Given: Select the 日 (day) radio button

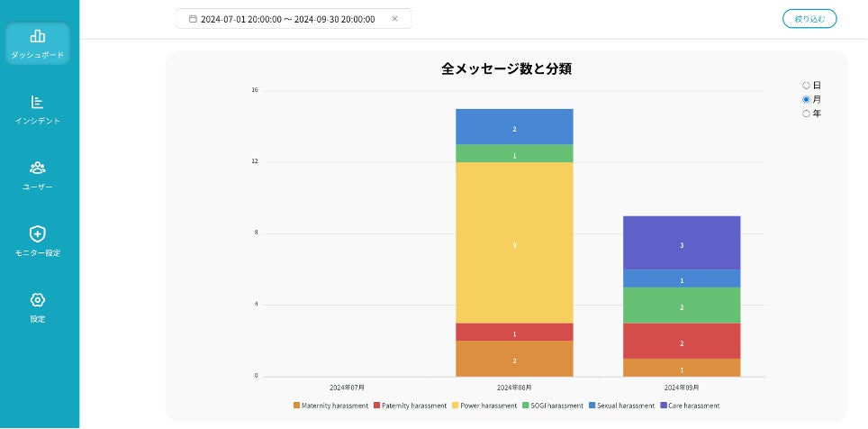Looking at the screenshot, I should pyautogui.click(x=806, y=86).
